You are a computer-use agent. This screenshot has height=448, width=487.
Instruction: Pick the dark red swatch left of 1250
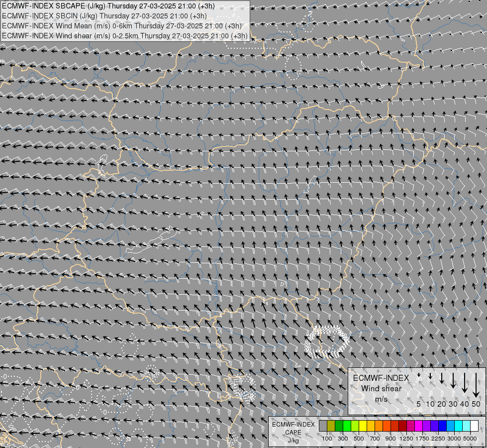403,426
